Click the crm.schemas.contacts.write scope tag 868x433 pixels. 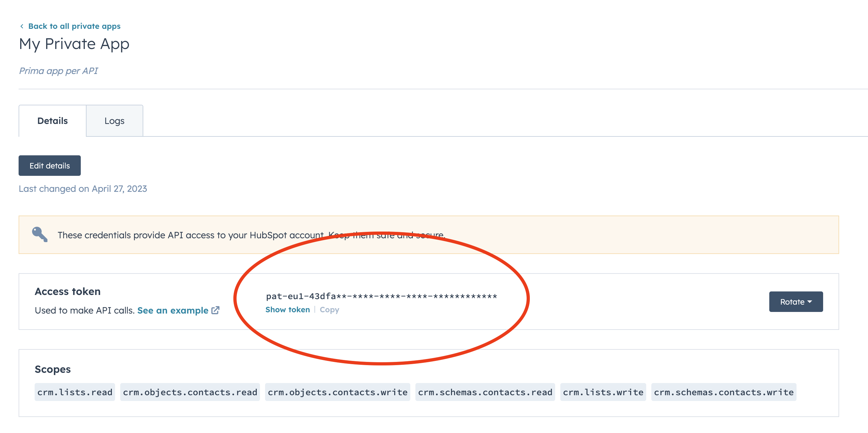click(723, 392)
